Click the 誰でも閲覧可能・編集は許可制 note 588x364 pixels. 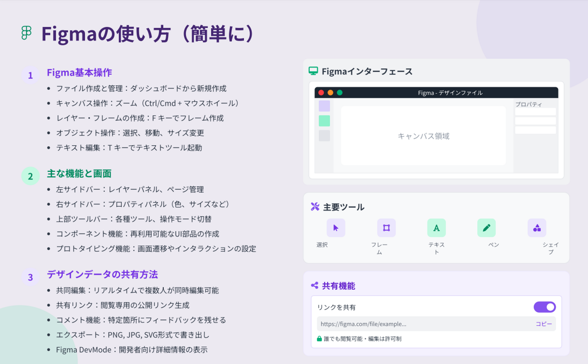363,339
